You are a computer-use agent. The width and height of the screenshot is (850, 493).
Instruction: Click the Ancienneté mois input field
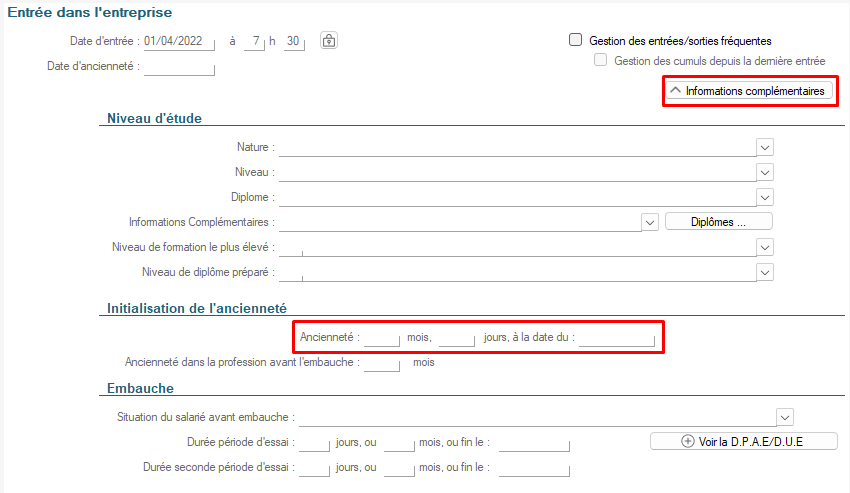(x=382, y=338)
